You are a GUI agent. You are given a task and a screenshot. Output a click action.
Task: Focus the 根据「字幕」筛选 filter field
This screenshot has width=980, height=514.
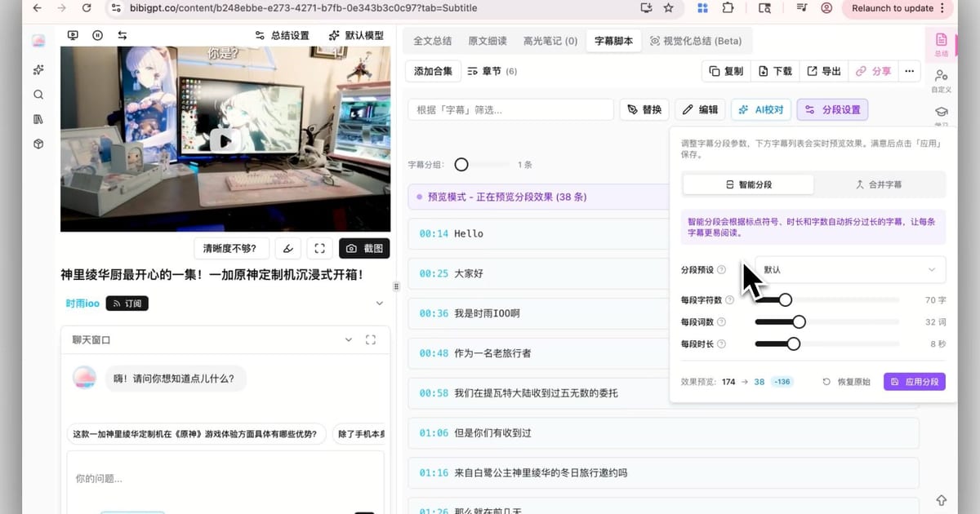(510, 109)
